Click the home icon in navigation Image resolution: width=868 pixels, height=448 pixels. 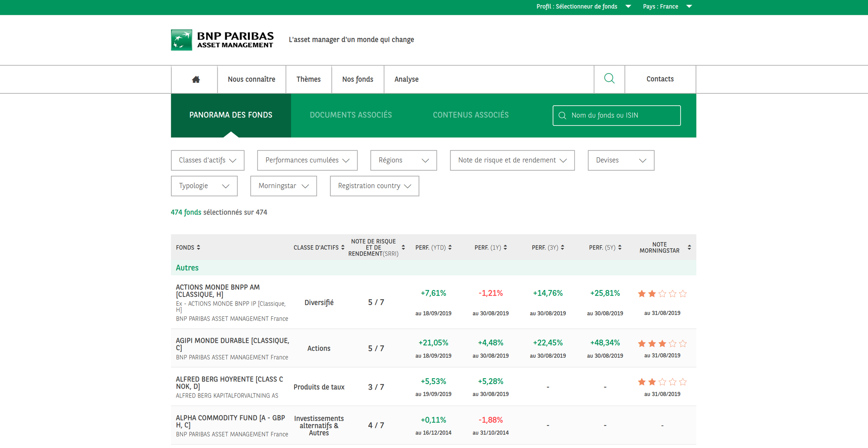click(x=196, y=80)
